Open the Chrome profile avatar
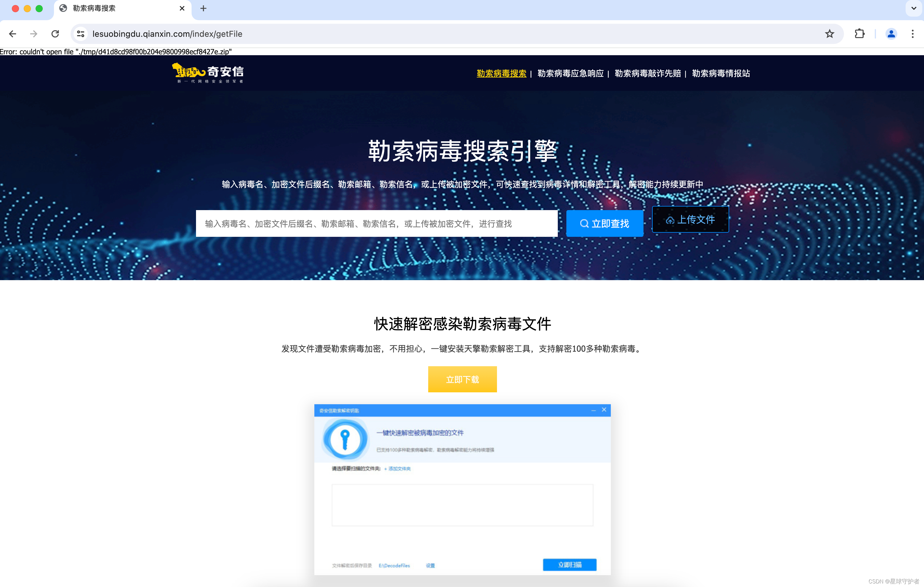The image size is (924, 587). 891,34
